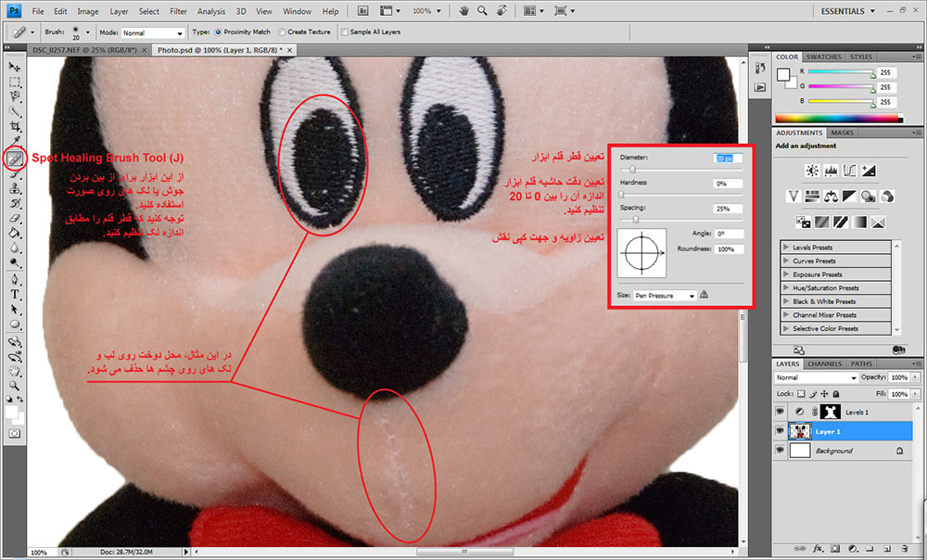Hide the Levels 1 layer
Screen dimensions: 927x560
tap(780, 412)
